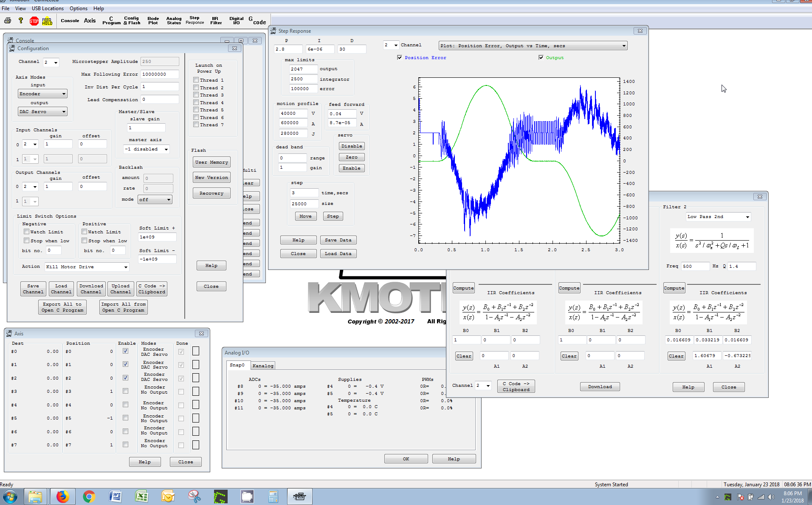
Task: Expand the Plot type dropdown
Action: (533, 46)
